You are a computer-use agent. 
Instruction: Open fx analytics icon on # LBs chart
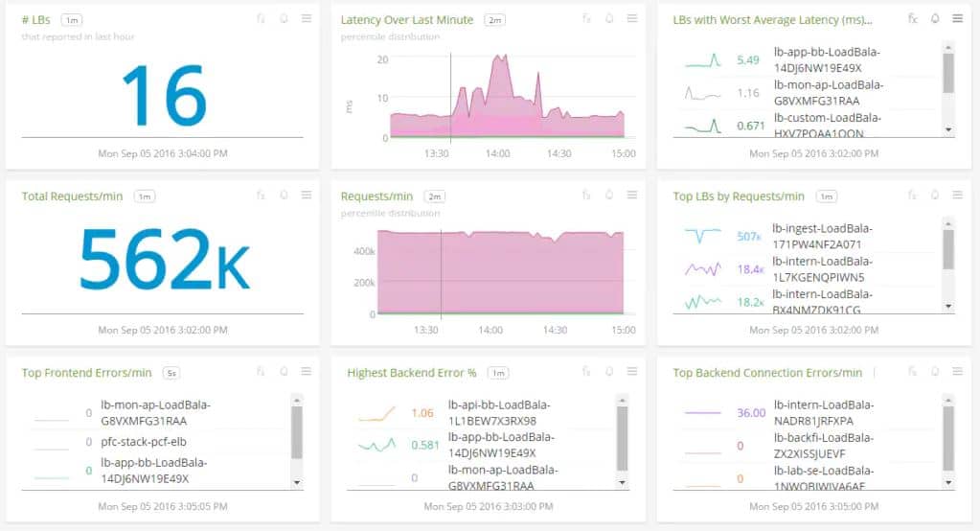pos(261,19)
